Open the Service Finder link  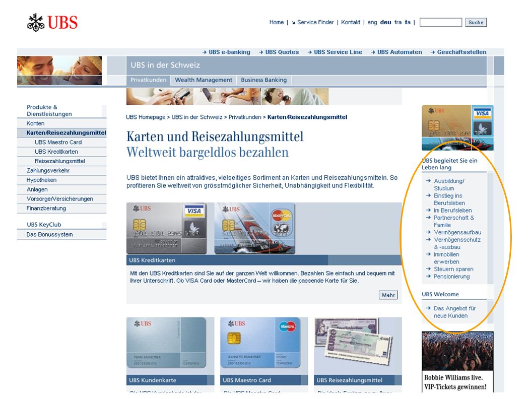(x=315, y=22)
